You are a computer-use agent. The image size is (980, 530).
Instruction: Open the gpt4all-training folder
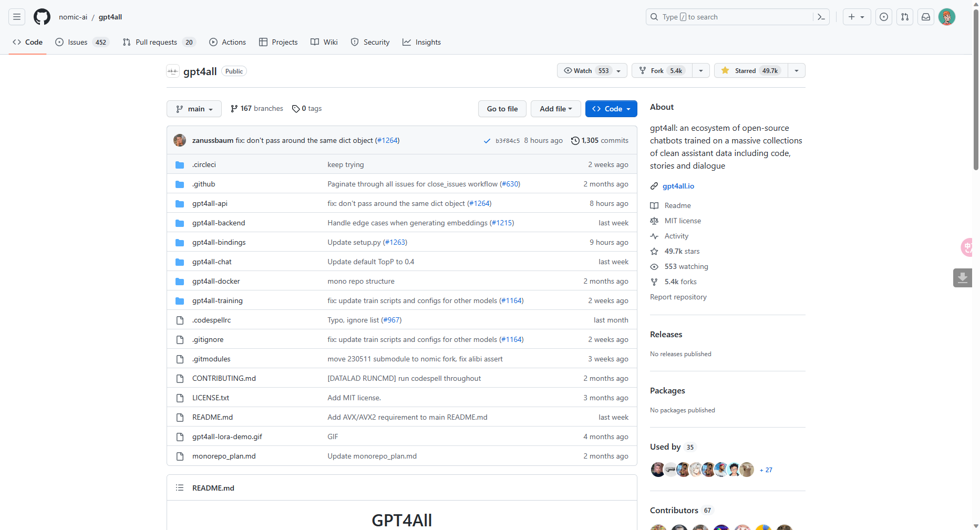[x=218, y=300]
